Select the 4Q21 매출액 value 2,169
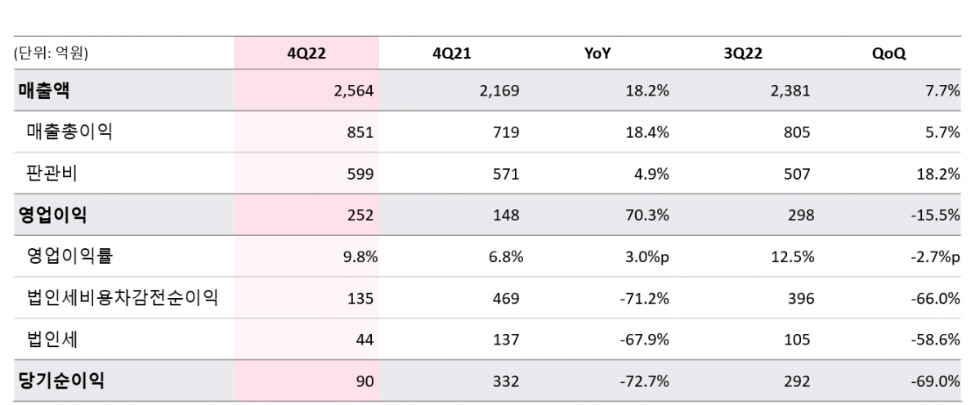 pyautogui.click(x=499, y=91)
